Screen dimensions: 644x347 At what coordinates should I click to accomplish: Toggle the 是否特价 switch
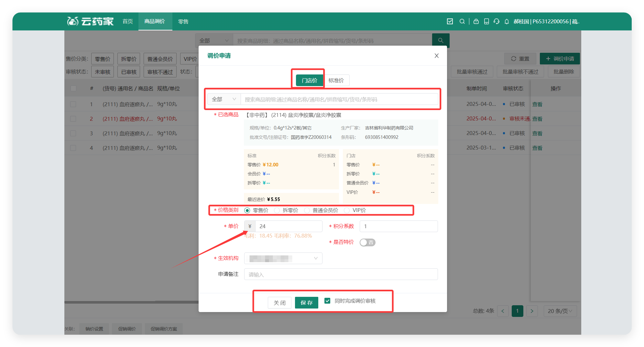[x=367, y=242]
